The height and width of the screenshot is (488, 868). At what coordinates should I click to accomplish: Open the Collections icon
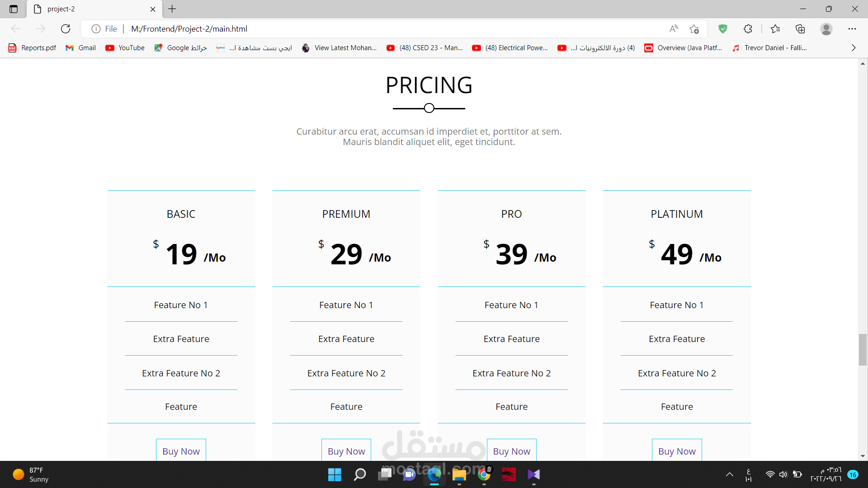(800, 29)
